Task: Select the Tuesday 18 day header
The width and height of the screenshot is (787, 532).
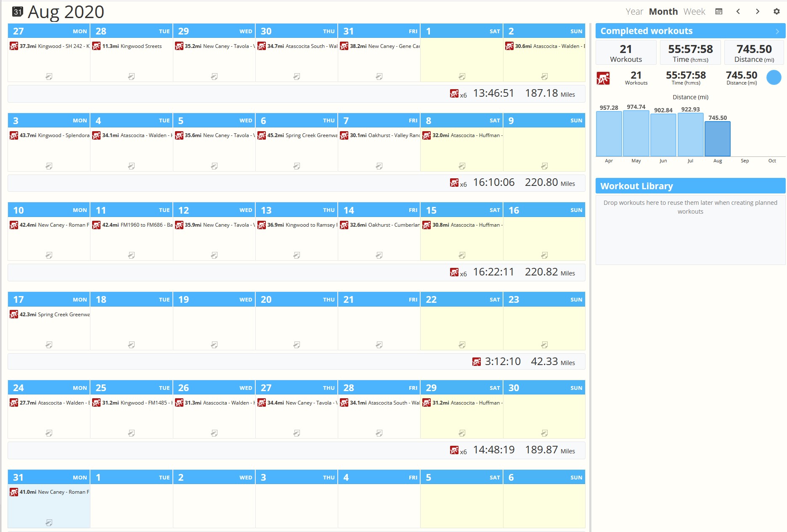Action: click(x=132, y=299)
